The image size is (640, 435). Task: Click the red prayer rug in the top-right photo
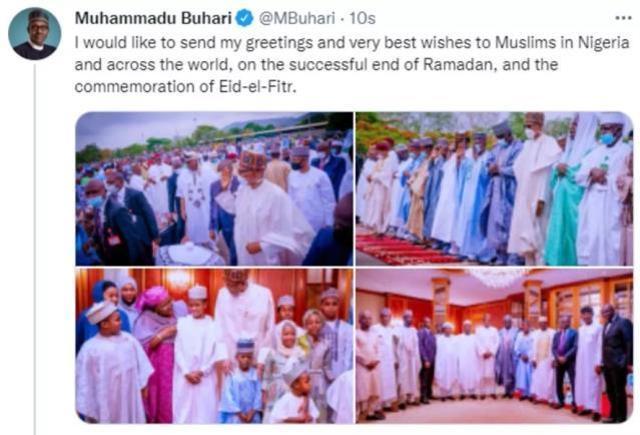pos(404,249)
